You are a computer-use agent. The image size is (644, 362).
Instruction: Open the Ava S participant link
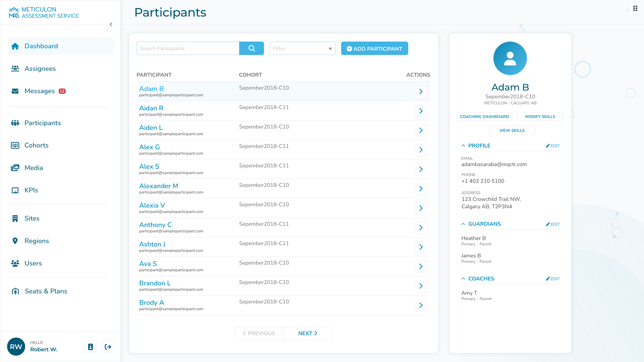click(x=148, y=264)
